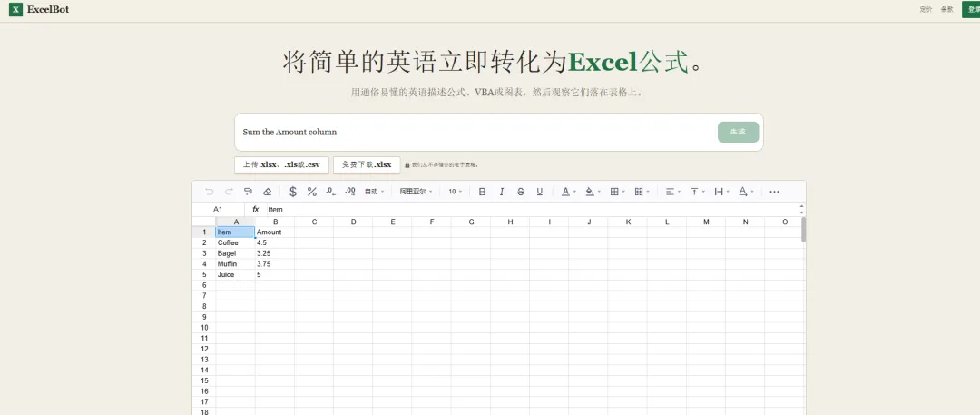The width and height of the screenshot is (980, 415).
Task: Click 免费下载.xlsx download button
Action: pos(367,164)
